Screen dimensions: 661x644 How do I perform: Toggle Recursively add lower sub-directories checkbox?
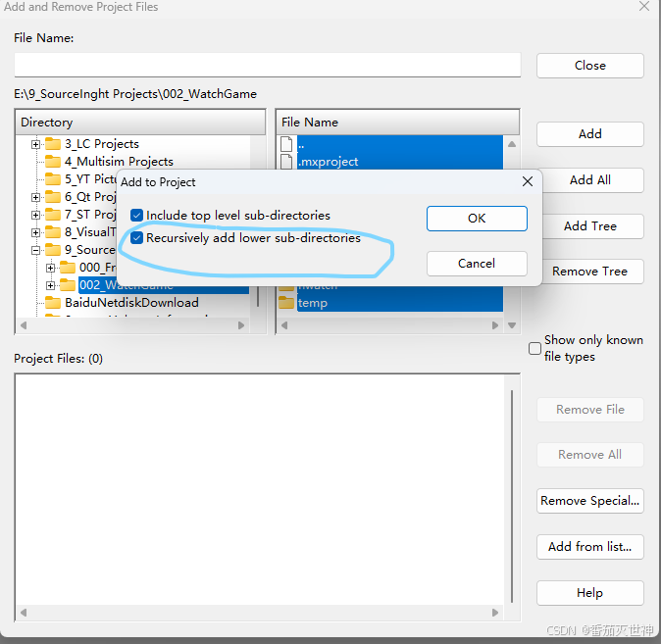pos(136,238)
